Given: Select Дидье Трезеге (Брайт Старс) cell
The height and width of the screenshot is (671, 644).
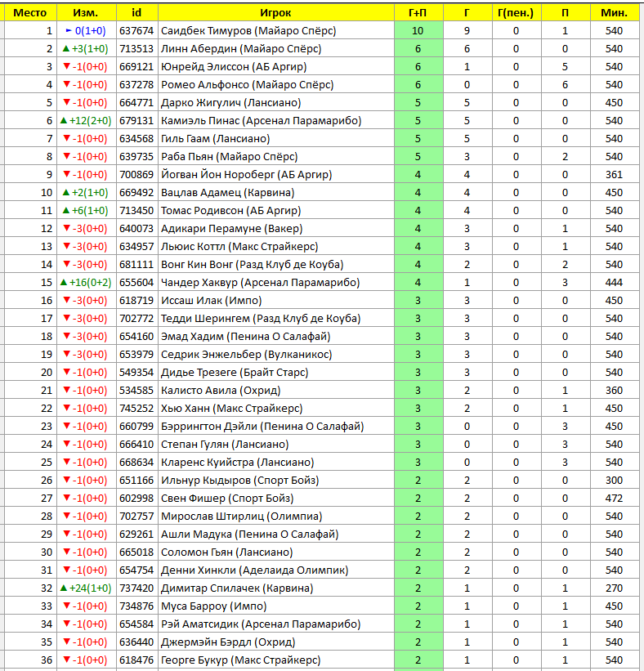Looking at the screenshot, I should coord(276,373).
